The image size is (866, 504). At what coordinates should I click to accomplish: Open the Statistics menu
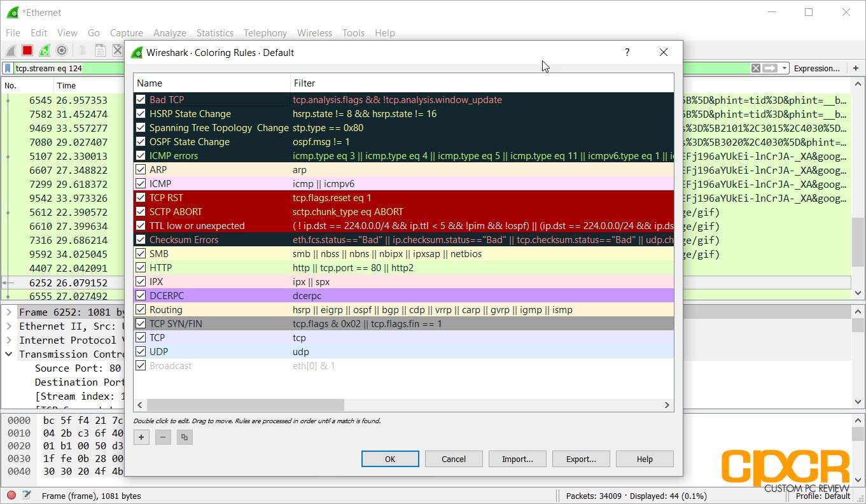pyautogui.click(x=215, y=33)
